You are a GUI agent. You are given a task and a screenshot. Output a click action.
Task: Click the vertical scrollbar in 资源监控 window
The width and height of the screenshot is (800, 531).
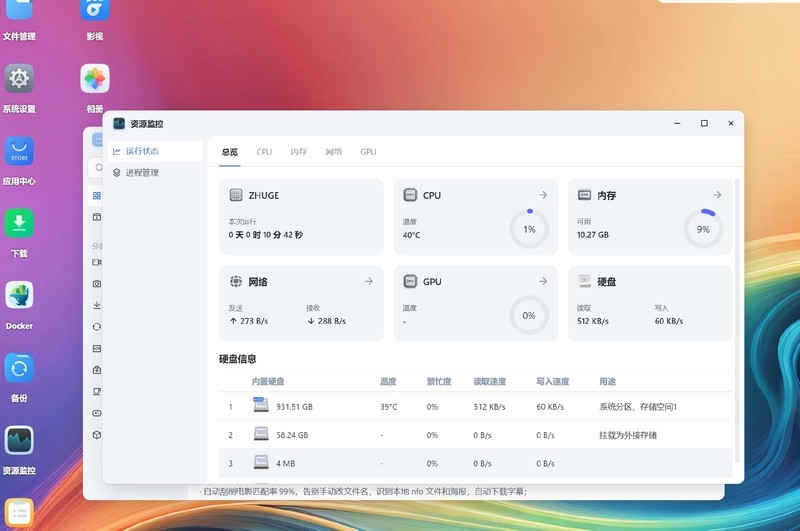[737, 320]
